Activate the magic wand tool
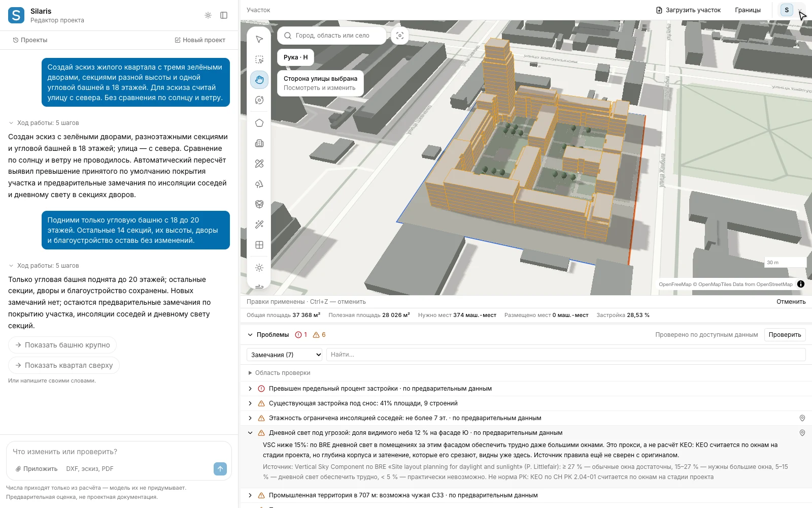 point(259,225)
